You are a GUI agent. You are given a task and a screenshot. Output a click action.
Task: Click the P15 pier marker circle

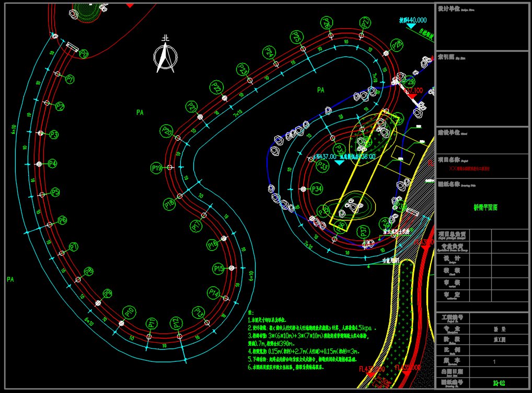point(218,269)
